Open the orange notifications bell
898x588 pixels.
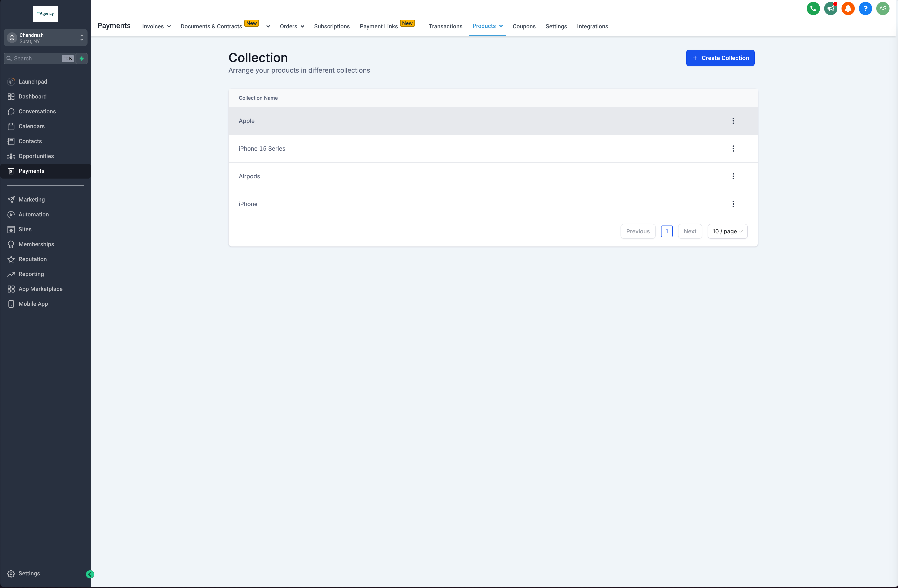(848, 8)
